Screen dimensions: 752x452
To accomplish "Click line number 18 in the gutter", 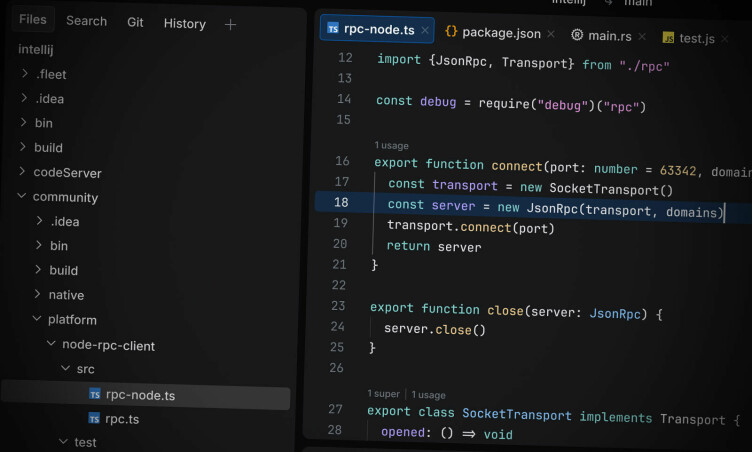I will [341, 202].
